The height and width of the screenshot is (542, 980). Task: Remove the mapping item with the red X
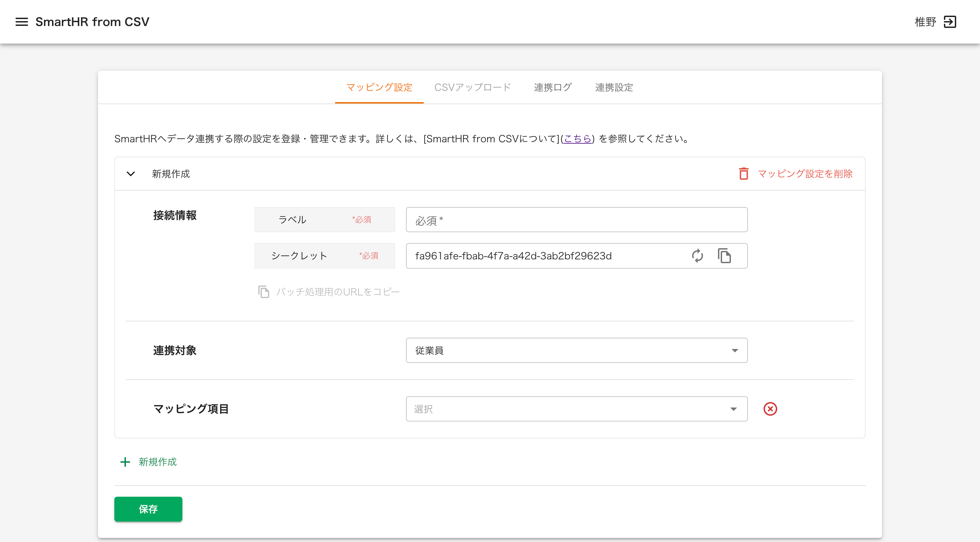click(x=770, y=409)
